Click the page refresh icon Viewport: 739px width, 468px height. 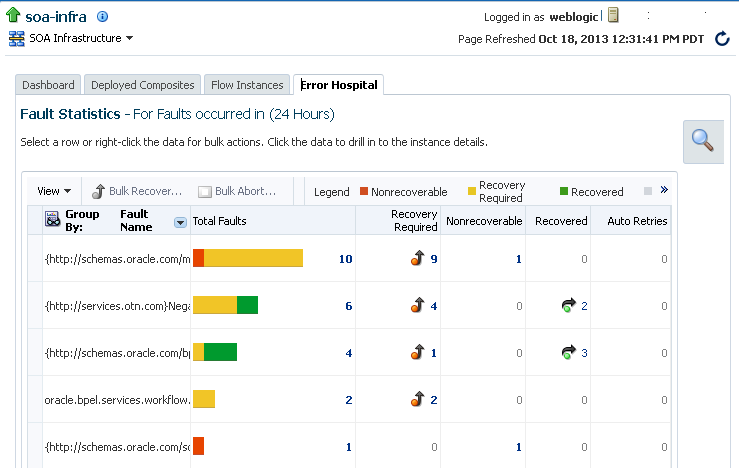[722, 39]
